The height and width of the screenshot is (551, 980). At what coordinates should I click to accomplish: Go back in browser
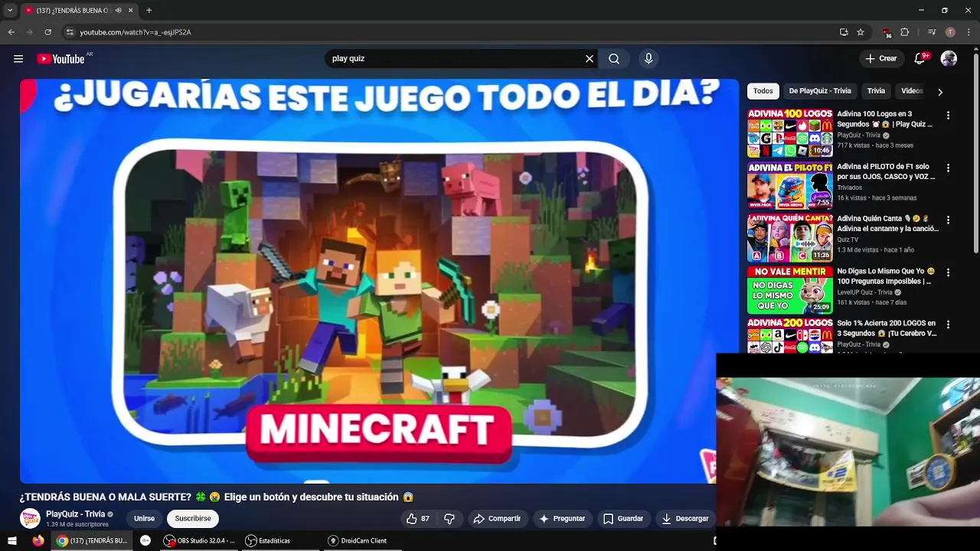(x=11, y=32)
